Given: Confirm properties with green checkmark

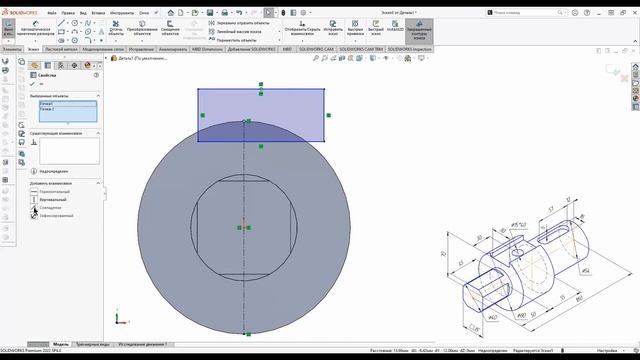Looking at the screenshot, I should [33, 84].
